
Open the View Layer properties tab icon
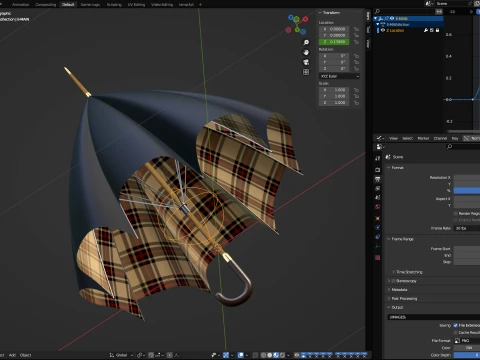[378, 188]
